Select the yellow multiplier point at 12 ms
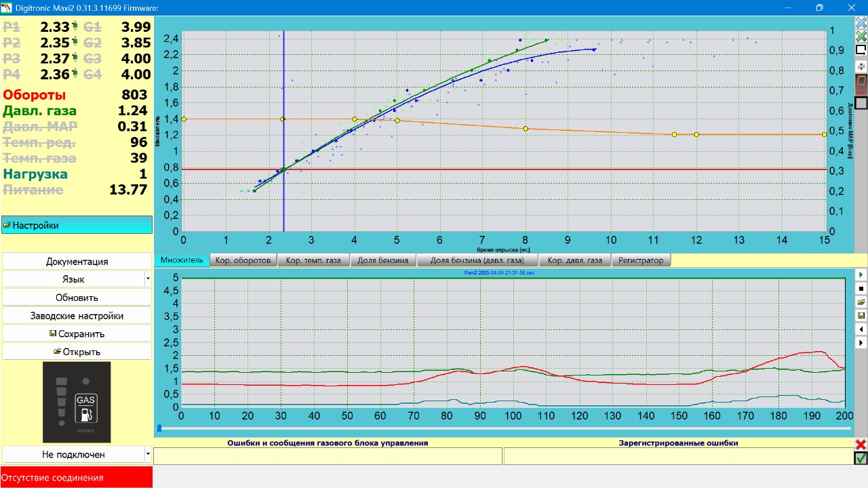Viewport: 868px width, 488px height. (x=696, y=134)
